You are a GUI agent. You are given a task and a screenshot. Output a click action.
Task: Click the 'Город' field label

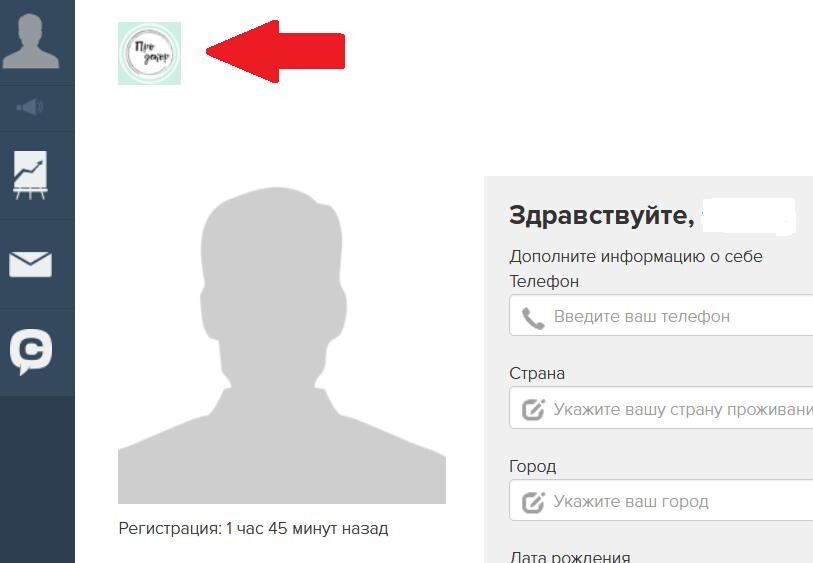coord(532,467)
